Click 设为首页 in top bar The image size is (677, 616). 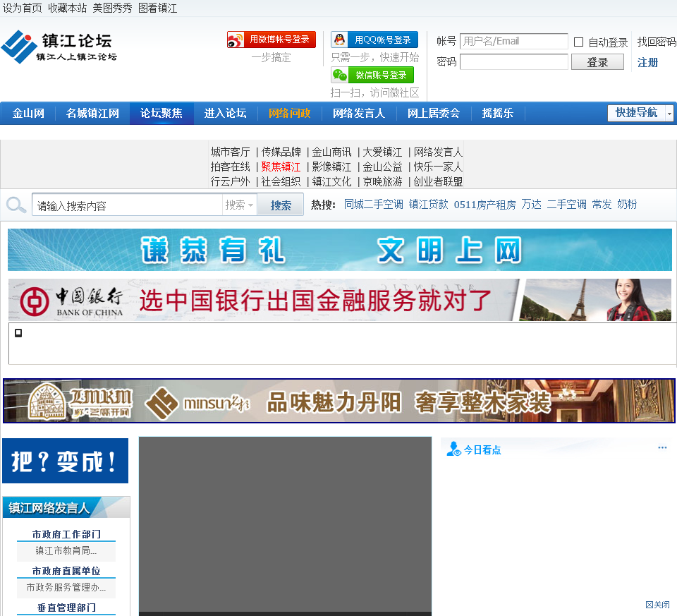[23, 8]
